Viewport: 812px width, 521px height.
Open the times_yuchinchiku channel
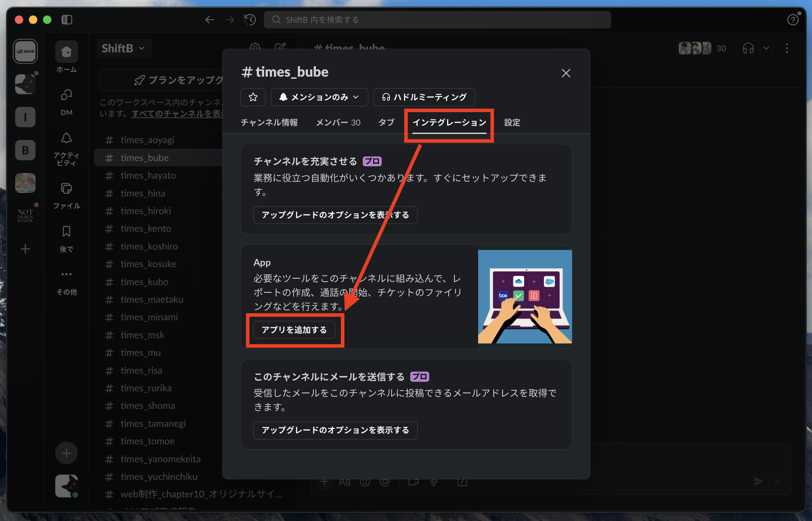(x=158, y=477)
